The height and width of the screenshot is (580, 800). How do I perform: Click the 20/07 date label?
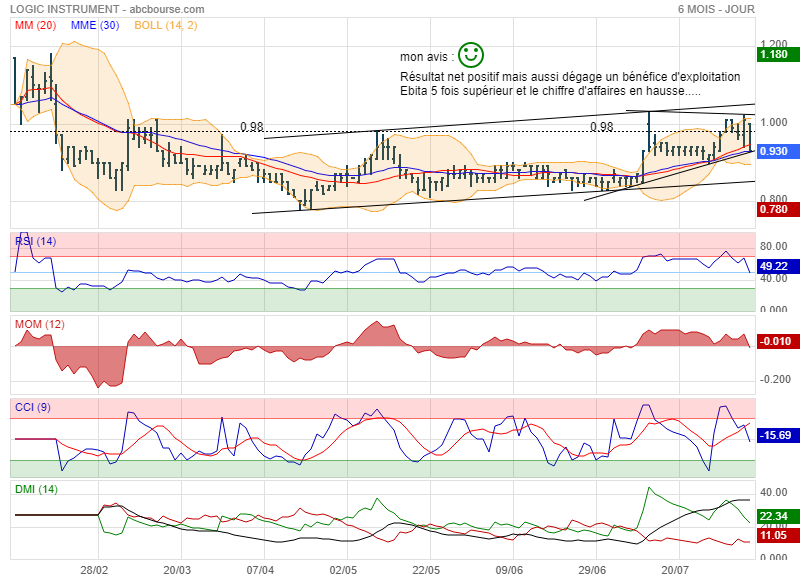click(675, 570)
